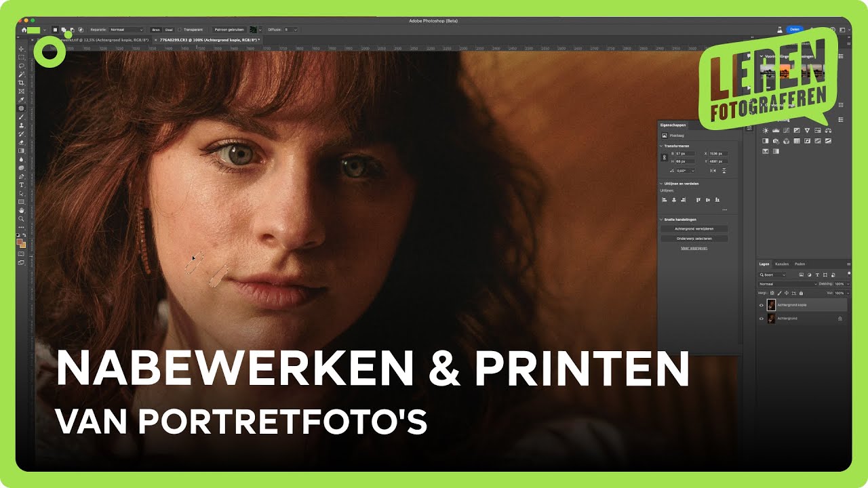Screen dimensions: 868x488
Task: Open the Reparatie Normaal dropdown
Action: pyautogui.click(x=126, y=30)
